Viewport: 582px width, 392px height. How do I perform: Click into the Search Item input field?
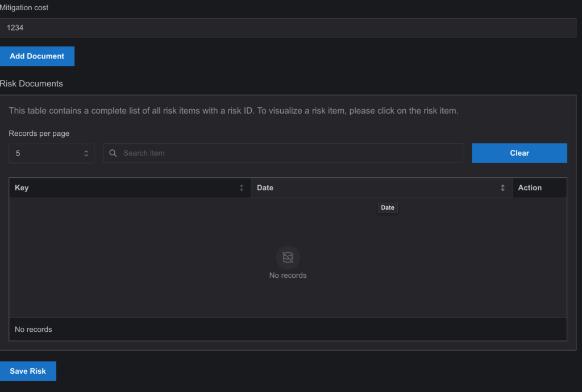pyautogui.click(x=283, y=153)
